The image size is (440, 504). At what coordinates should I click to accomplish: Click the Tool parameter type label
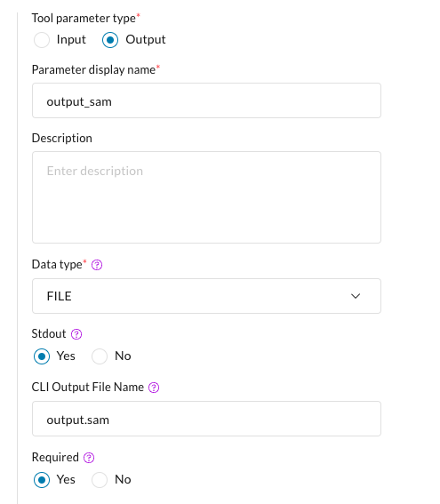point(84,19)
